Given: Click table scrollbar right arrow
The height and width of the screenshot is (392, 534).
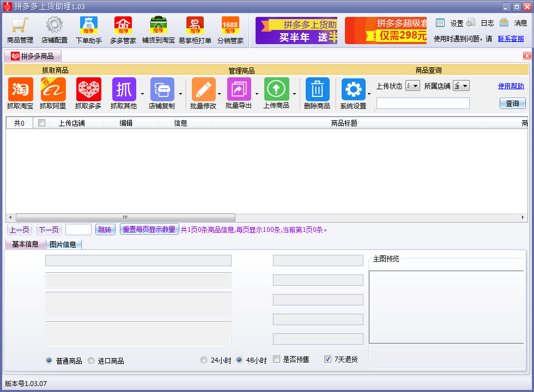Looking at the screenshot, I should [523, 217].
